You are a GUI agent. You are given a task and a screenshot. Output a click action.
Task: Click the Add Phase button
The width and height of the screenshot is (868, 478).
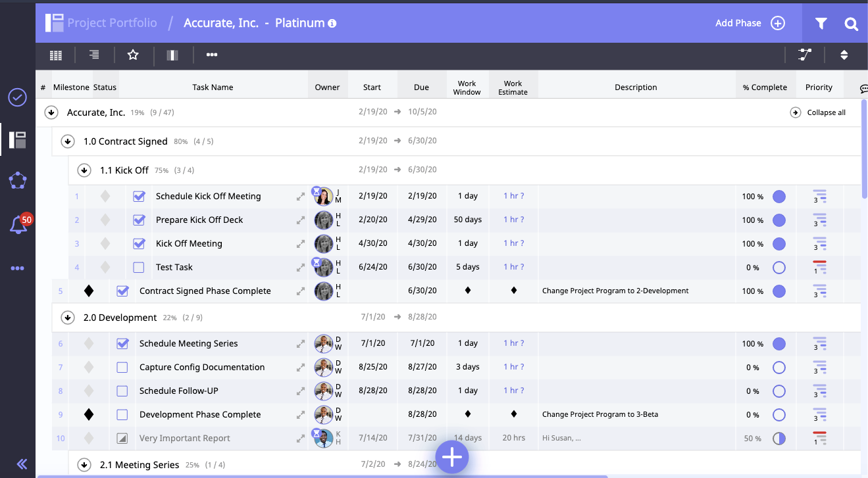coord(750,23)
